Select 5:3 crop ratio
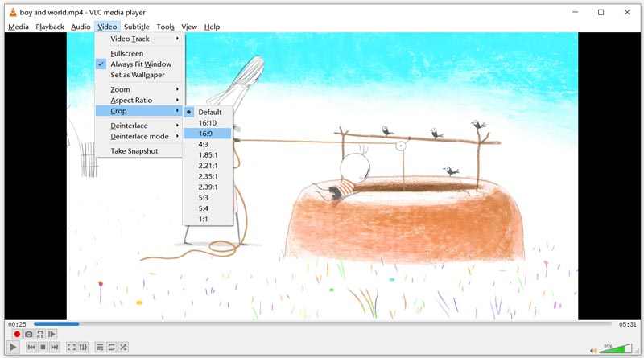Image resolution: width=644 pixels, height=358 pixels. tap(208, 197)
